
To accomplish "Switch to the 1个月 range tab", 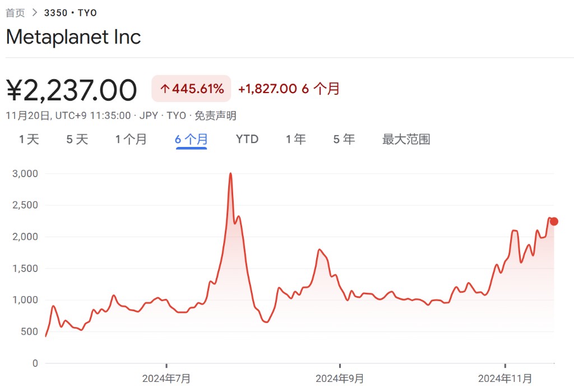I will (x=131, y=139).
